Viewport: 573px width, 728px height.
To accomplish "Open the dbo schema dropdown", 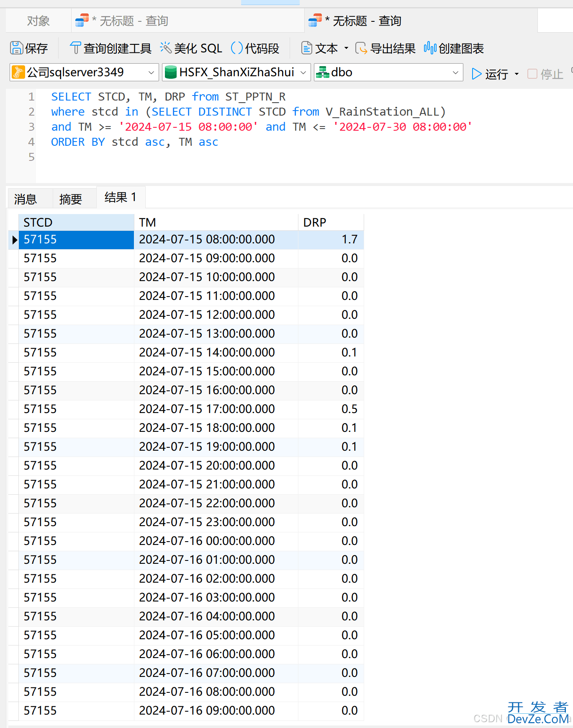I will coord(388,72).
